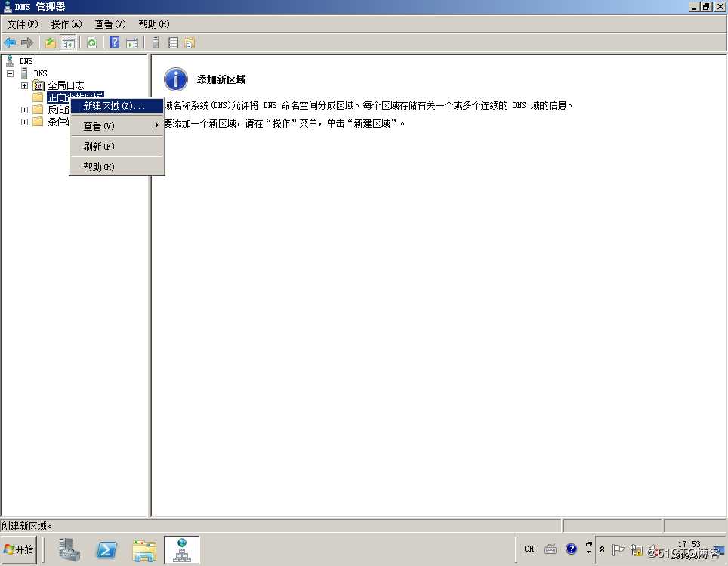
Task: Choose 刷新(F) from the context menu
Action: click(117, 147)
